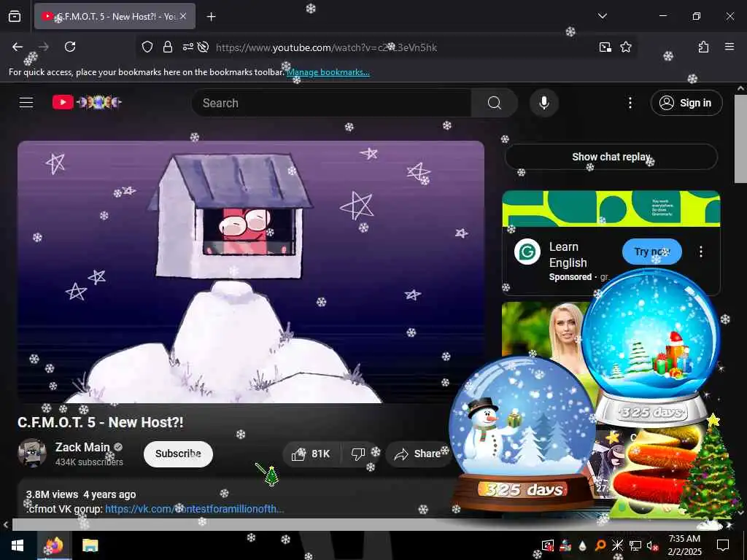
Task: Open a new browser tab
Action: (x=212, y=17)
